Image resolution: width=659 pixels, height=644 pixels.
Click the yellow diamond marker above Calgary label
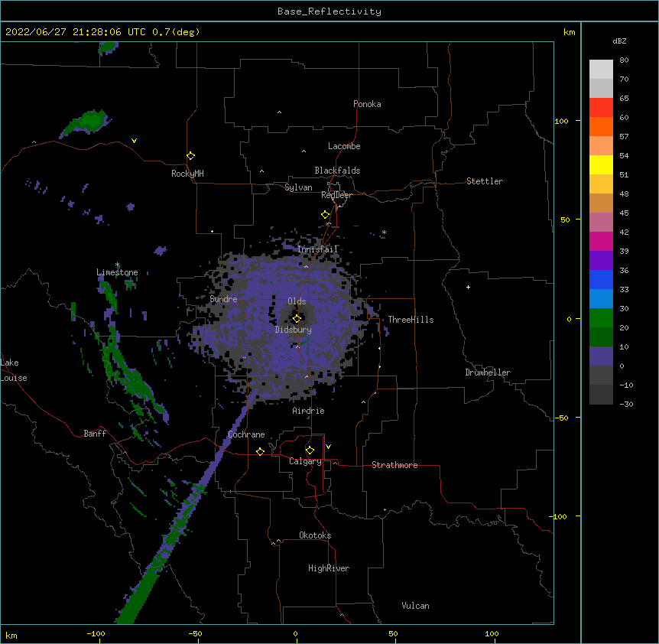click(x=310, y=450)
